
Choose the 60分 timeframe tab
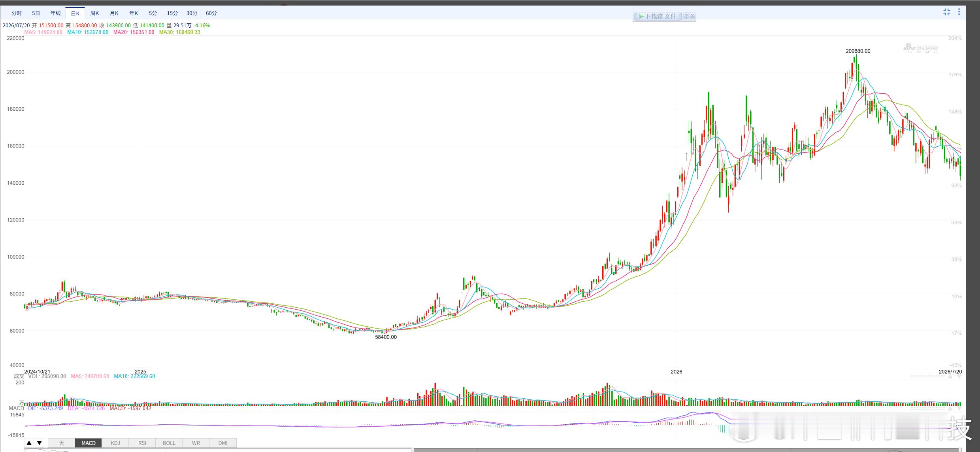211,13
